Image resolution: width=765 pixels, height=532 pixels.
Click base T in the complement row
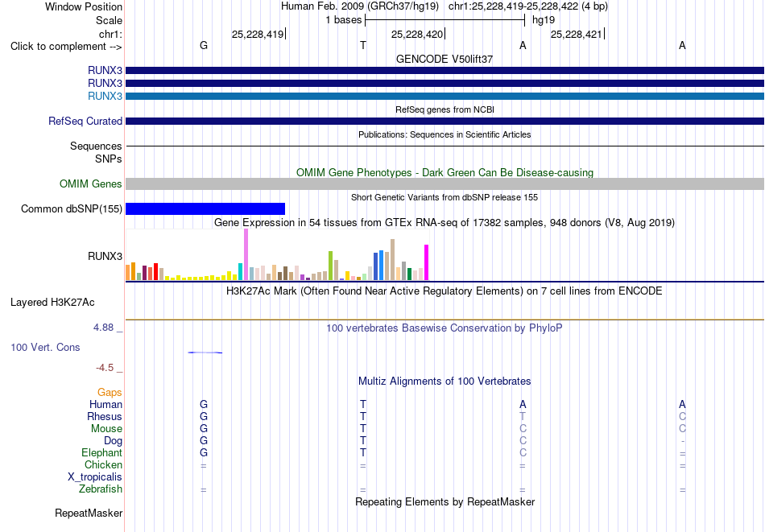point(363,45)
